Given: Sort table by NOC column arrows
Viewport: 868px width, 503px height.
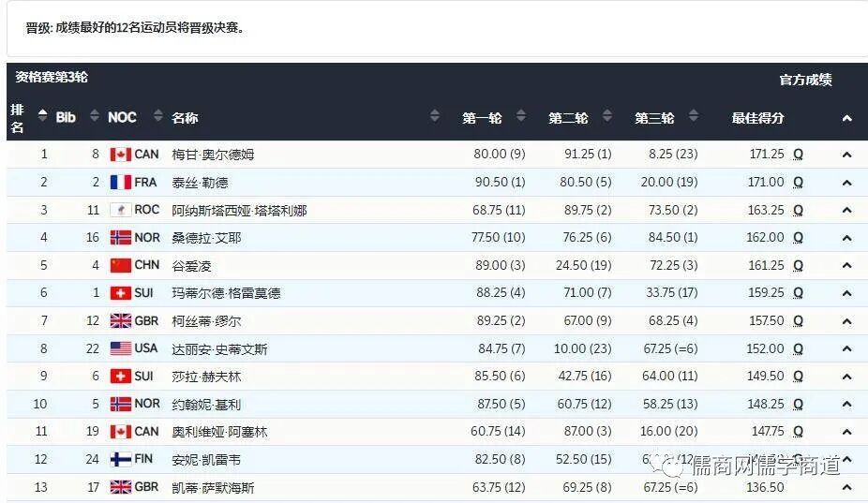Looking at the screenshot, I should pyautogui.click(x=158, y=115).
